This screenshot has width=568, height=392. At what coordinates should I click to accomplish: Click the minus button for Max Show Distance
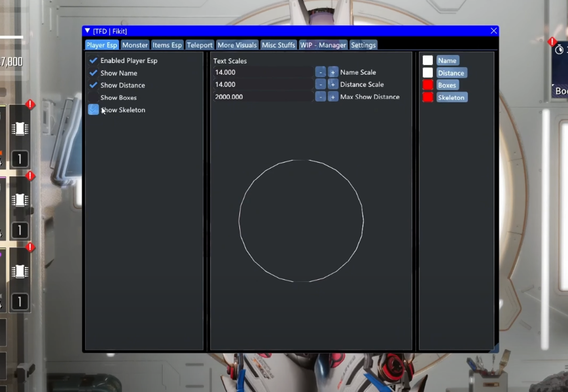click(320, 97)
